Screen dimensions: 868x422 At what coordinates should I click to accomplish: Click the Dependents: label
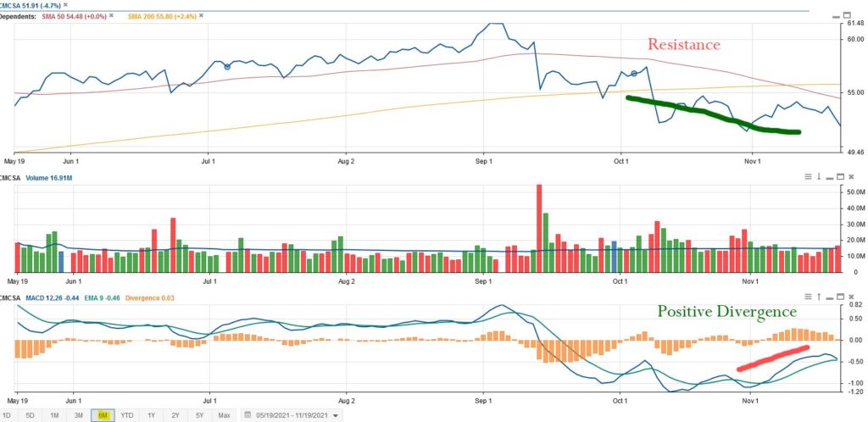[x=18, y=16]
